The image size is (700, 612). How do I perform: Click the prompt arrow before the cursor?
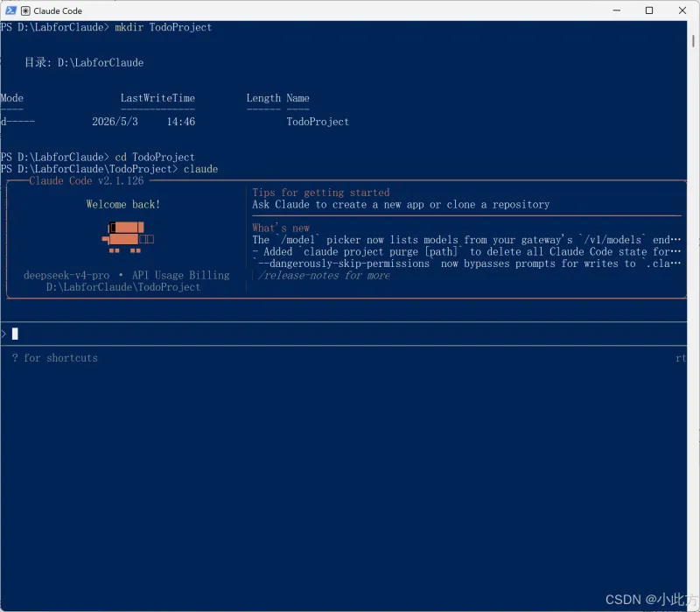pyautogui.click(x=3, y=334)
